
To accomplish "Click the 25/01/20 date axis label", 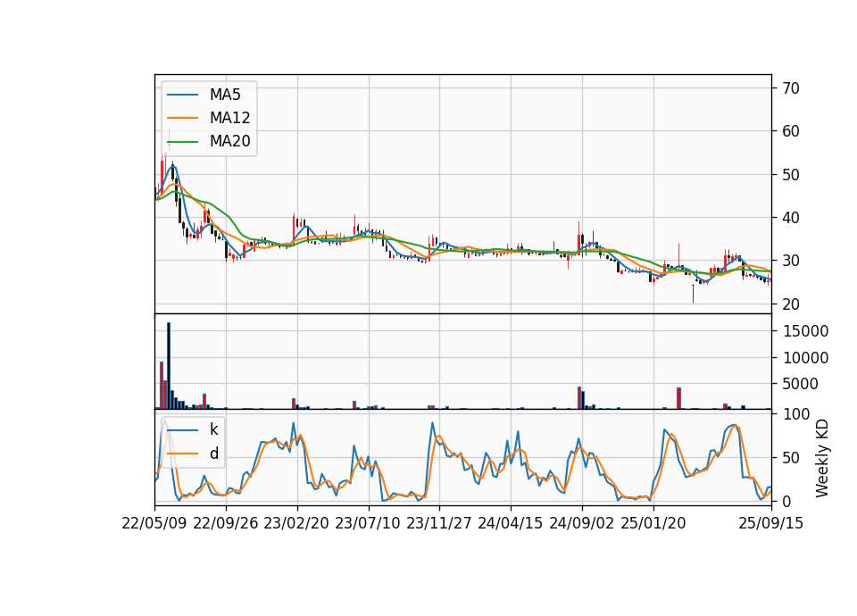I will click(653, 524).
